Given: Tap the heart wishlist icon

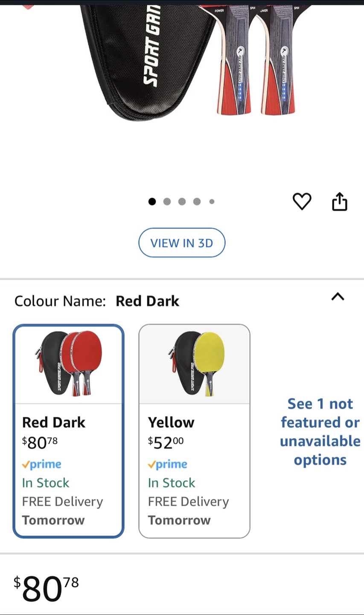Looking at the screenshot, I should 302,201.
